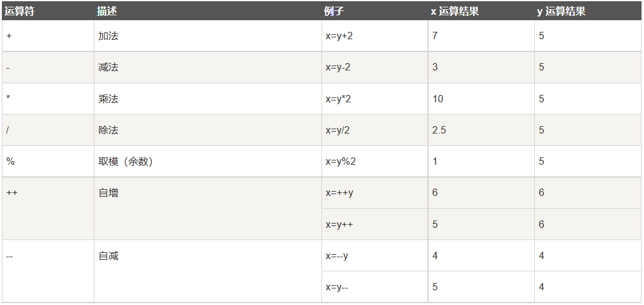The height and width of the screenshot is (305, 644).
Task: Click the 取模（余数）description cell
Action: click(x=208, y=161)
